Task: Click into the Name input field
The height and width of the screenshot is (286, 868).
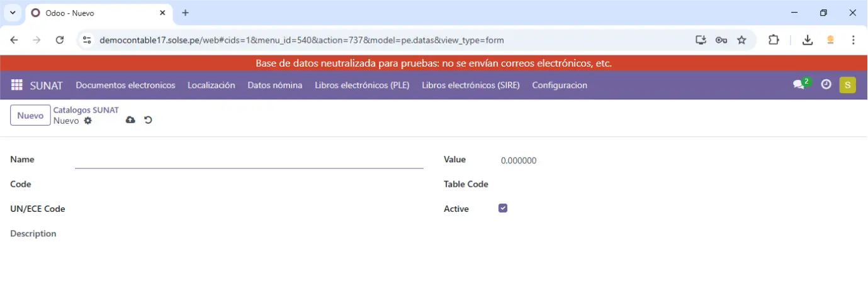Action: click(249, 160)
